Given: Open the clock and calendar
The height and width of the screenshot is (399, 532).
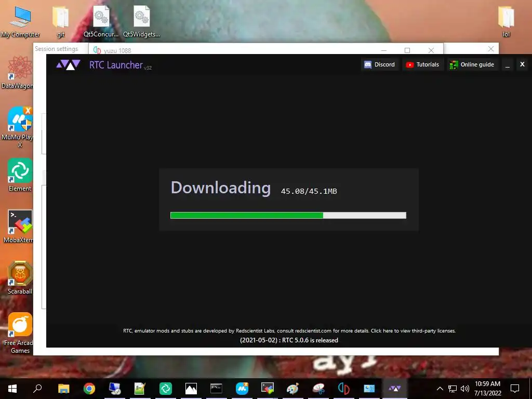Looking at the screenshot, I should 487,389.
